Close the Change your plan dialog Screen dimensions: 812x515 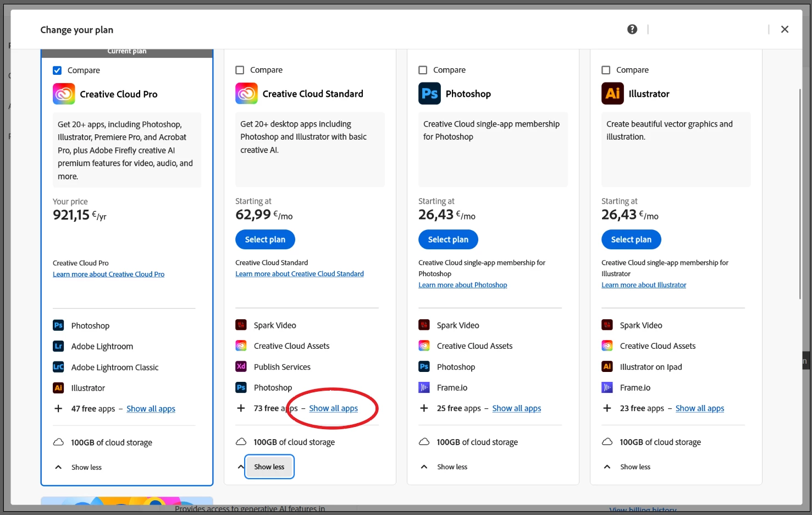[785, 29]
